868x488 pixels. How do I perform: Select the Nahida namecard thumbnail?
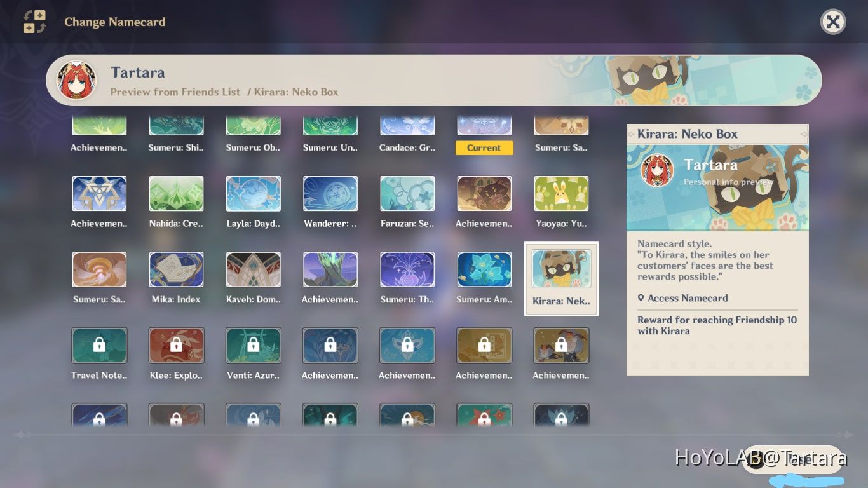[x=176, y=194]
